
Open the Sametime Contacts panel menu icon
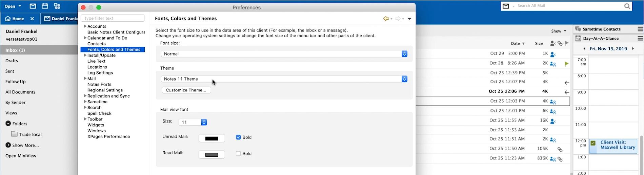[640, 29]
